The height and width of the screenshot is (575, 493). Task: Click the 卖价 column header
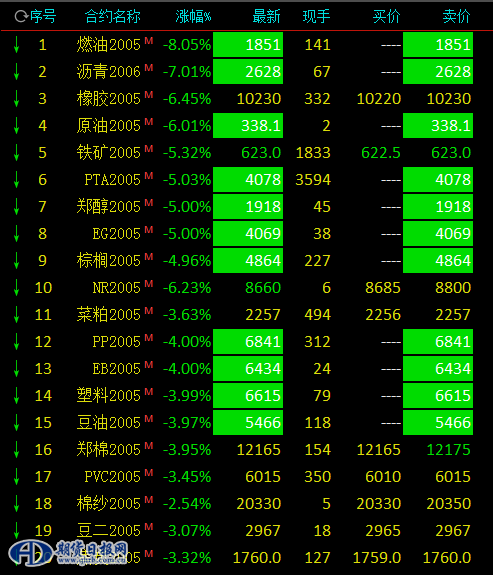coord(456,17)
